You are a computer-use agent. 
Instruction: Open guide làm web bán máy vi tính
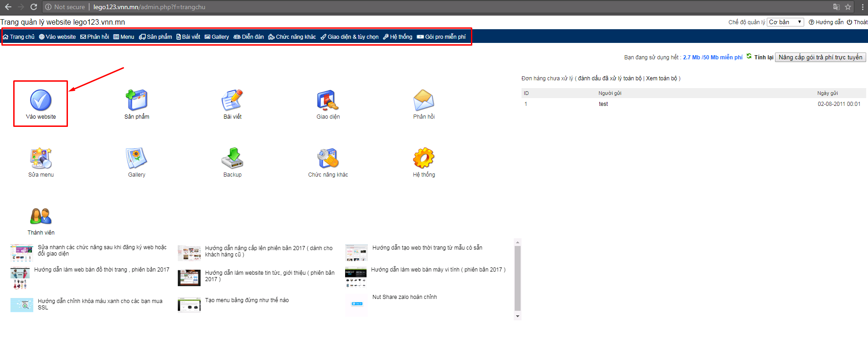point(438,269)
